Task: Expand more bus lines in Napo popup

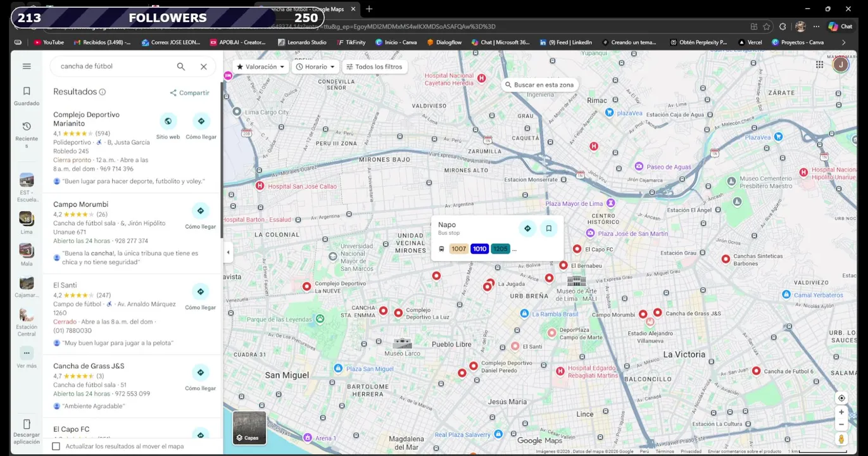Action: click(514, 250)
